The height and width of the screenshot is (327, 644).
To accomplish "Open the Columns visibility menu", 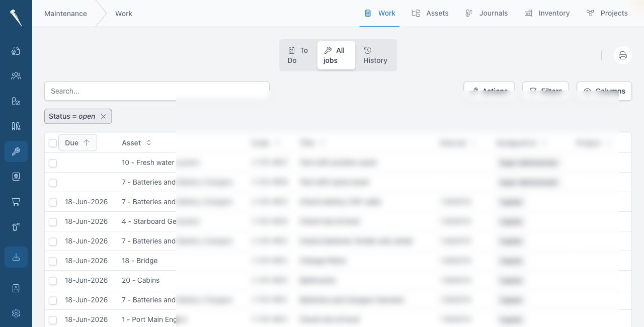I will pyautogui.click(x=604, y=91).
